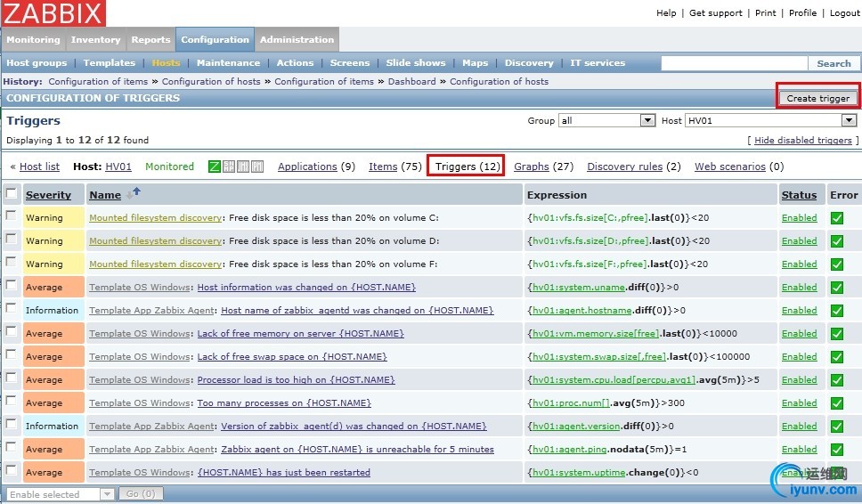Click the HV01 host name link
The image size is (862, 504).
tap(118, 167)
